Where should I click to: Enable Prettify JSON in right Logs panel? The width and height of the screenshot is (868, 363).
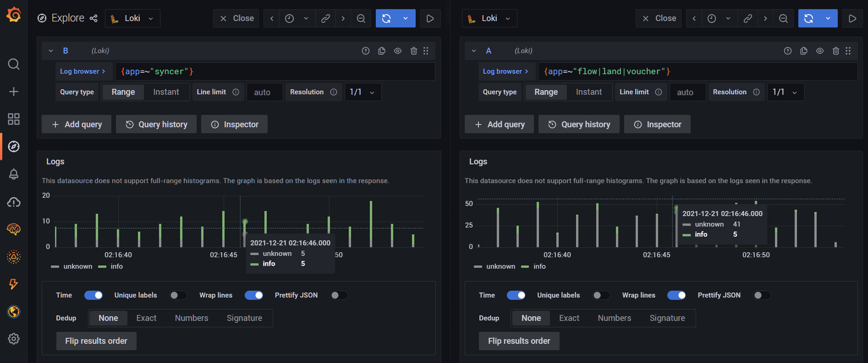coord(762,295)
